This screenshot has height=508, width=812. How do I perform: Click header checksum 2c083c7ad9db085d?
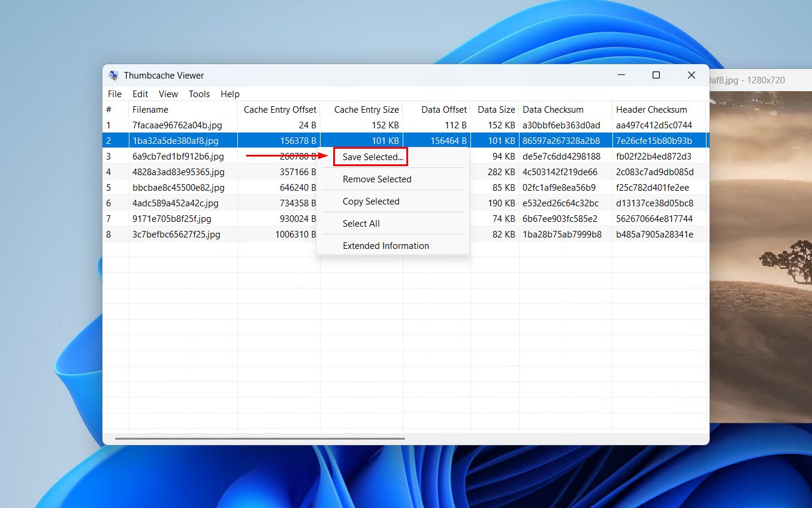(x=655, y=172)
